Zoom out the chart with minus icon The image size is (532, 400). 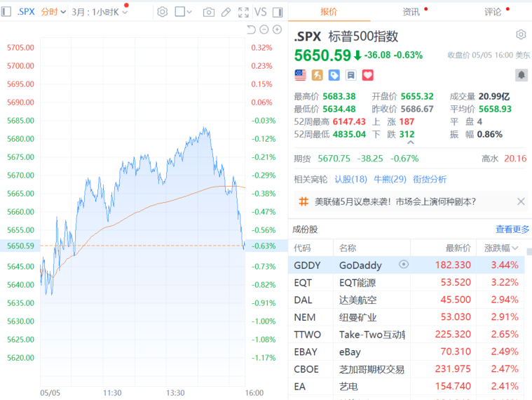point(264,29)
